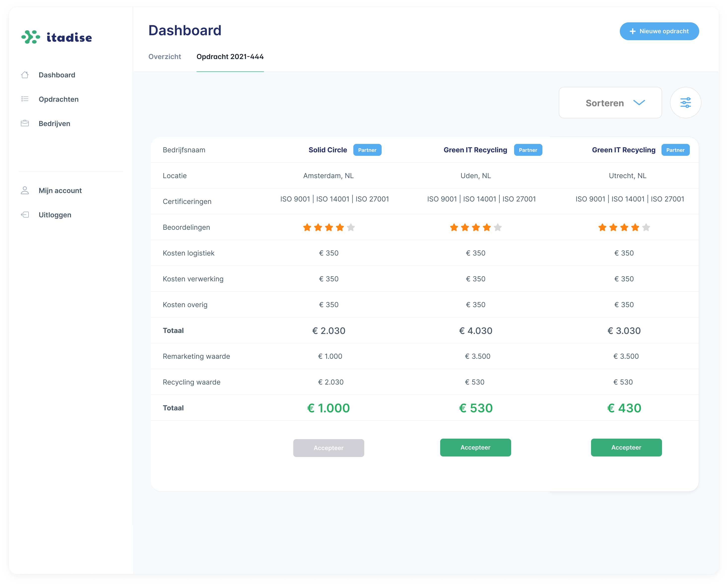Click the itadise logo
This screenshot has height=585, width=728.
56,37
